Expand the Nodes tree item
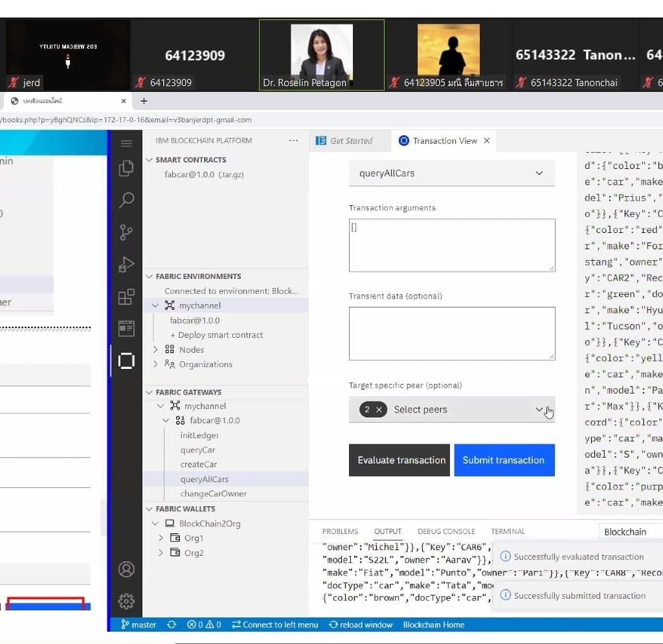 point(155,350)
